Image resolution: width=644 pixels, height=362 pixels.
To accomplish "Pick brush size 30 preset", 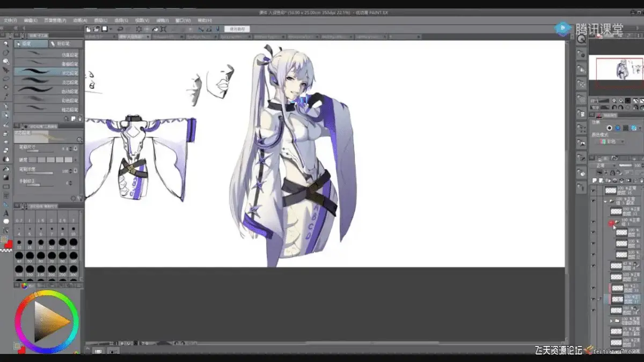I will pyautogui.click(x=72, y=243).
